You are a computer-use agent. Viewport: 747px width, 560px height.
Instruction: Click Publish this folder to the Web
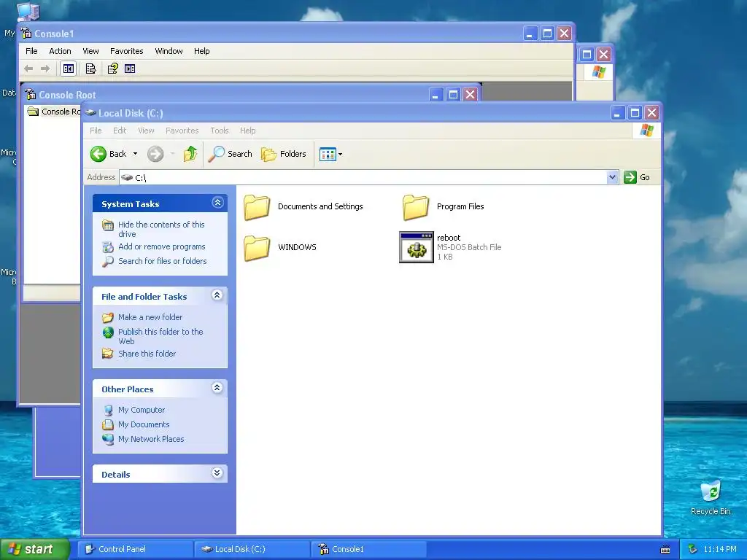[x=160, y=336]
